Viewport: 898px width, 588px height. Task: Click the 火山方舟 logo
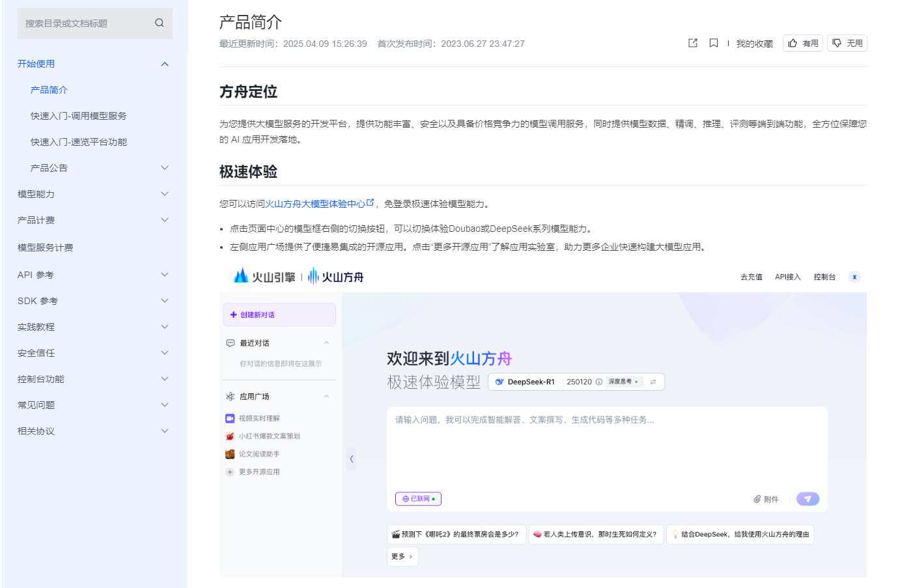click(335, 276)
